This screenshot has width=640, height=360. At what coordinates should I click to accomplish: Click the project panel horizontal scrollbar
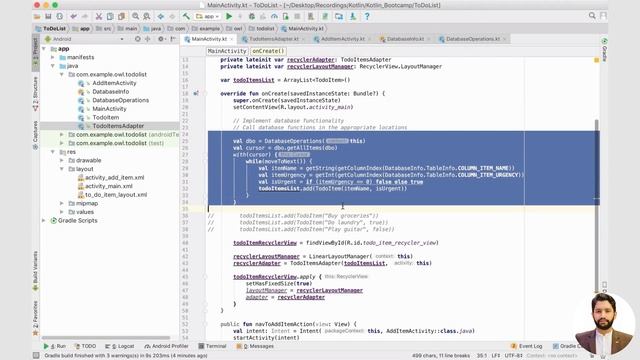click(106, 338)
